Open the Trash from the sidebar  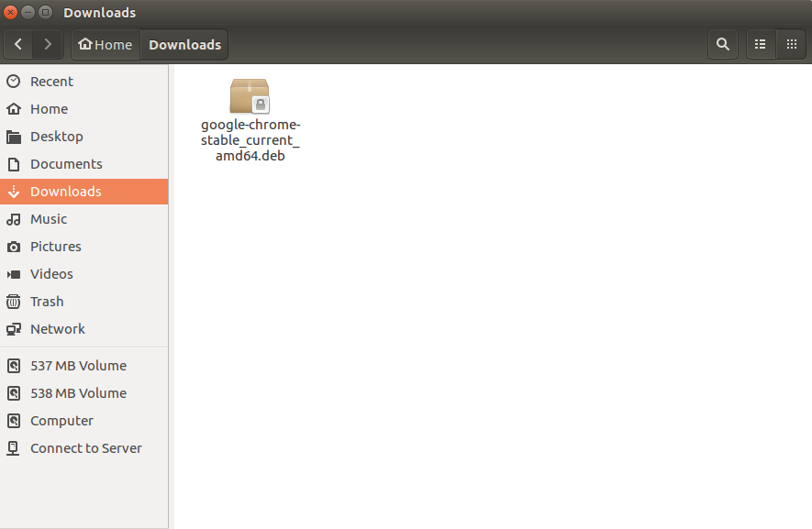17,301
